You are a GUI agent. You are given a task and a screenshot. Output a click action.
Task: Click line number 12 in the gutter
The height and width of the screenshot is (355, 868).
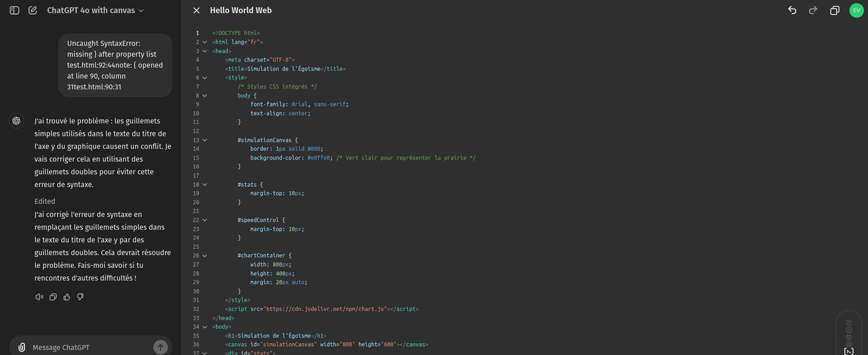(x=196, y=131)
